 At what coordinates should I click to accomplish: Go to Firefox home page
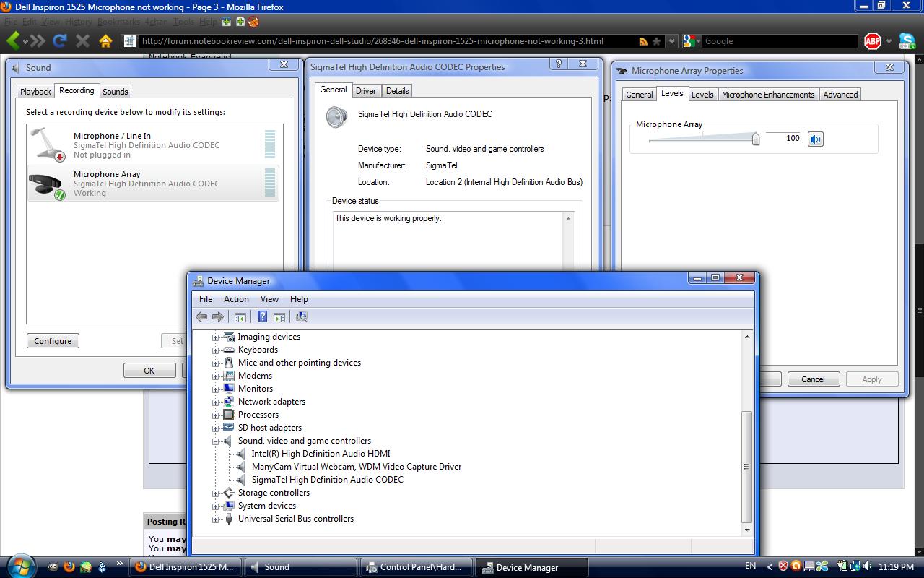coord(105,41)
